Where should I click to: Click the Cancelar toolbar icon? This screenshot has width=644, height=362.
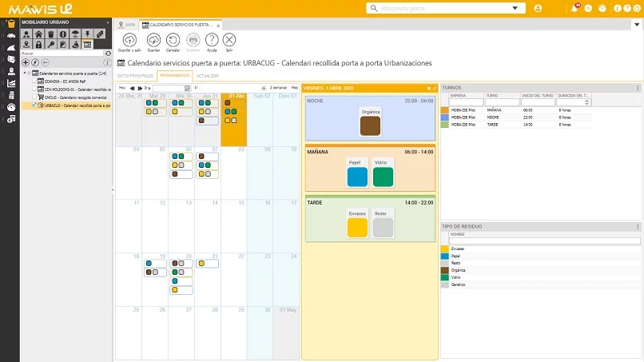[x=173, y=40]
